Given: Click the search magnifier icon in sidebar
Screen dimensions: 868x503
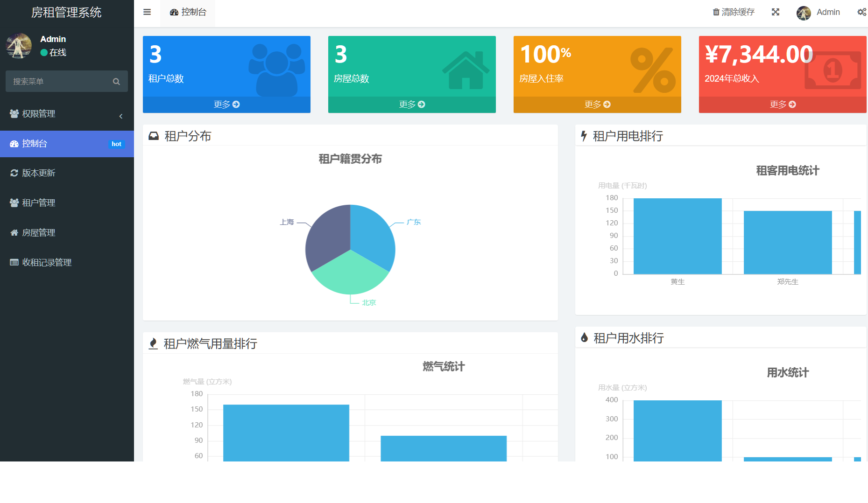Looking at the screenshot, I should [x=116, y=81].
